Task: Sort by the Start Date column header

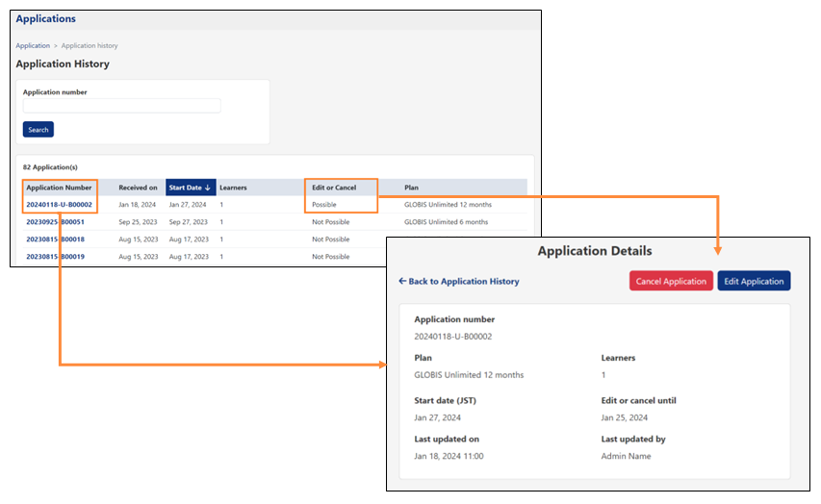Action: point(190,188)
